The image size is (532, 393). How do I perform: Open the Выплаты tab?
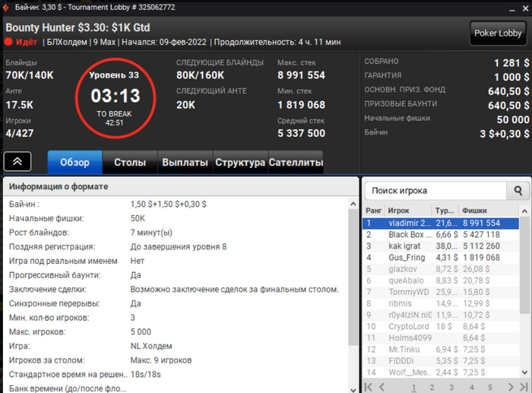point(185,162)
